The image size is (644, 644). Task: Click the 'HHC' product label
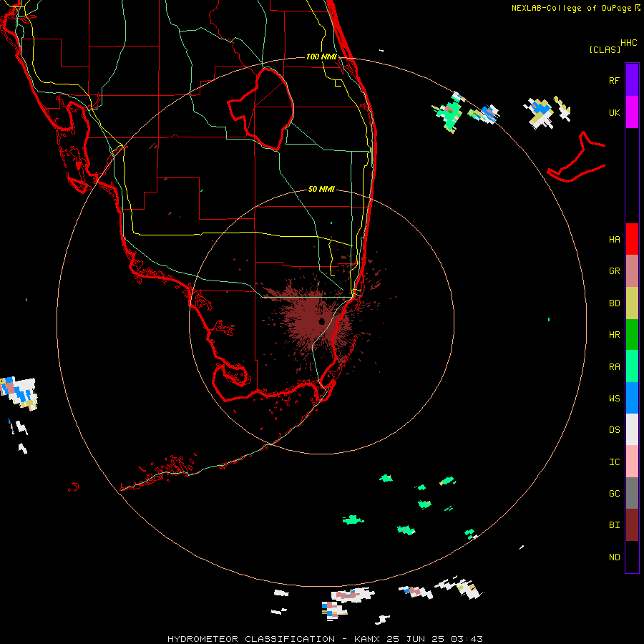629,43
